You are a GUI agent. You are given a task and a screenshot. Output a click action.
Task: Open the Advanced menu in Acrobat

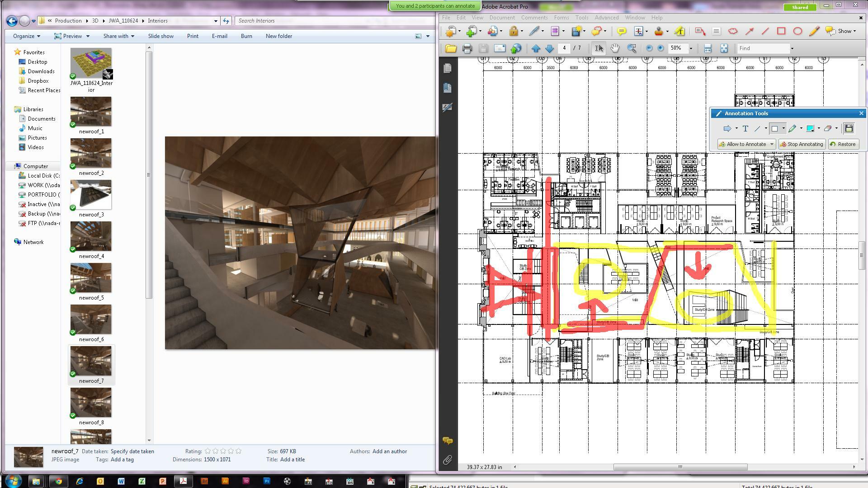tap(606, 18)
